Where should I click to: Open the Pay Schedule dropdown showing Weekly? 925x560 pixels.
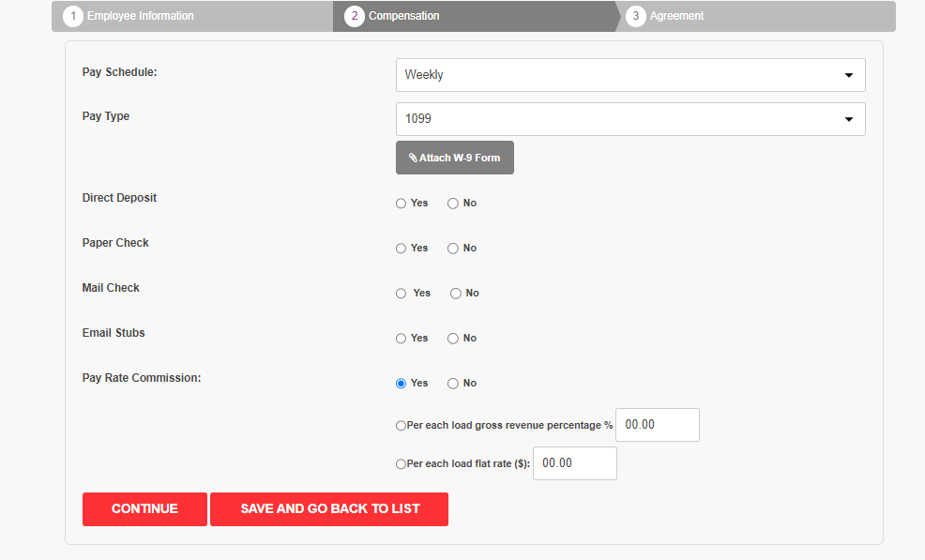630,75
